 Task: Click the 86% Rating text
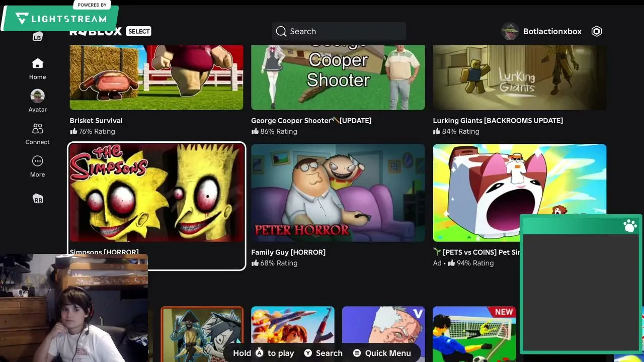[x=279, y=131]
